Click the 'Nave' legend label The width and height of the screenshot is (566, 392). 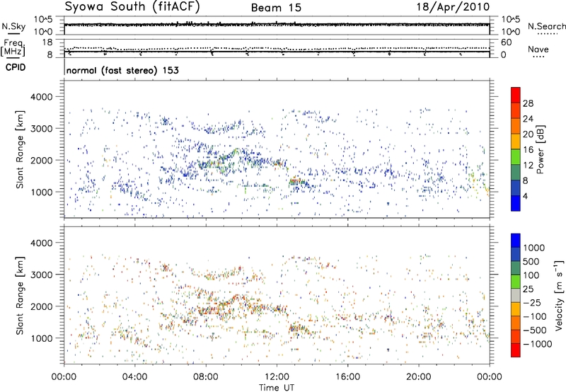pyautogui.click(x=538, y=50)
